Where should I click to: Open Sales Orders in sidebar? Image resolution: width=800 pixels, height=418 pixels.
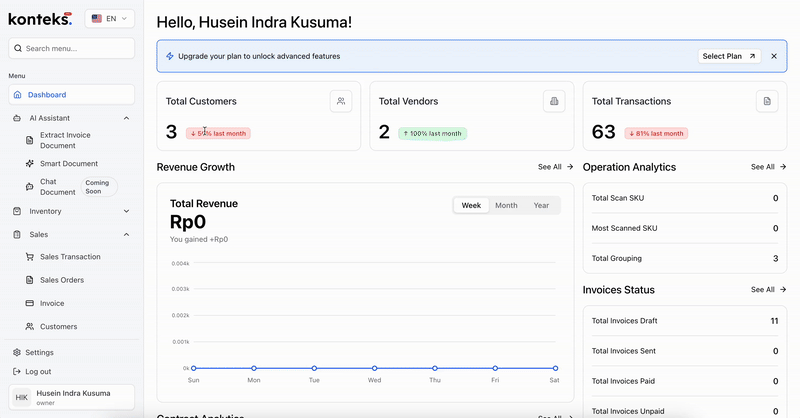point(62,280)
